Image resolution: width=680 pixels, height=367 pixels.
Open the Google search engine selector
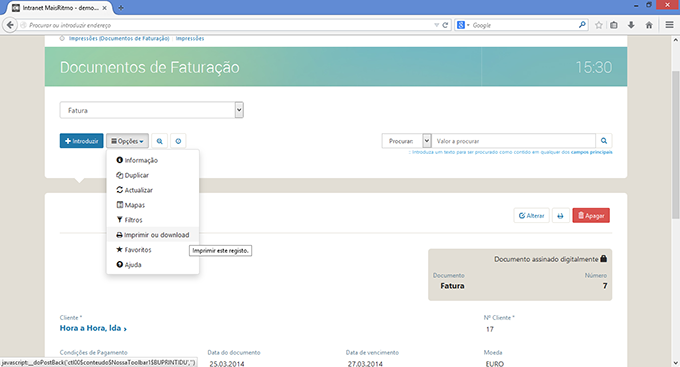463,25
